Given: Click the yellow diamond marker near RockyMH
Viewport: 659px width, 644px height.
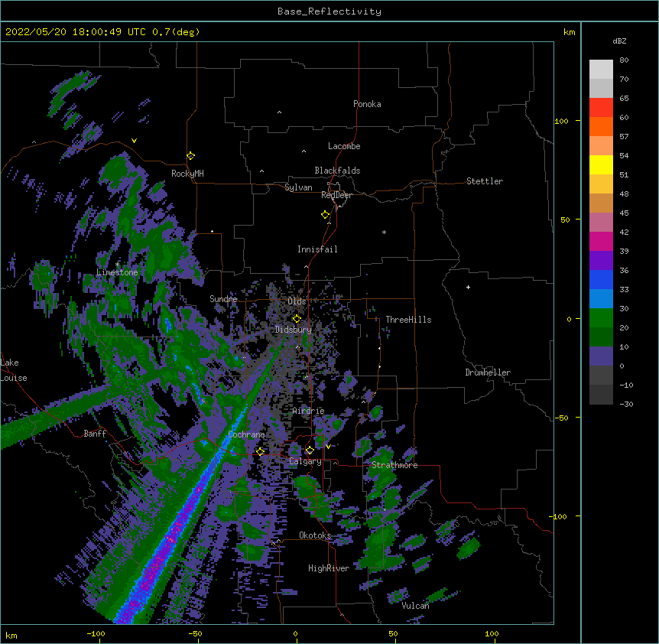Looking at the screenshot, I should 190,156.
